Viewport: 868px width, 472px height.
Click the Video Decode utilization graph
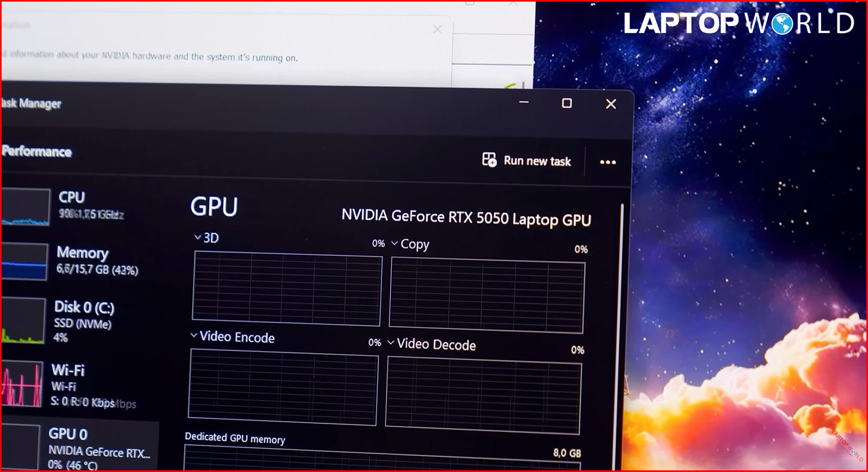(x=483, y=395)
